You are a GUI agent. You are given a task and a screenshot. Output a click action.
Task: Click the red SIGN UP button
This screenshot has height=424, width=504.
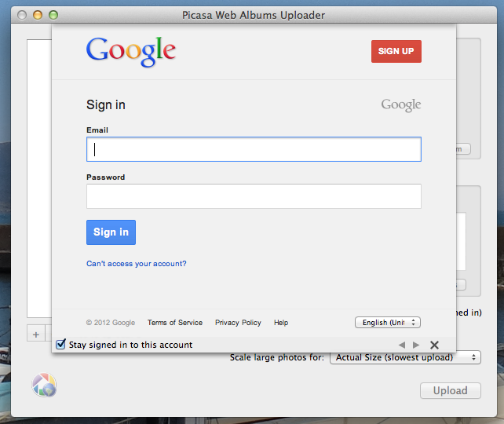tap(396, 51)
